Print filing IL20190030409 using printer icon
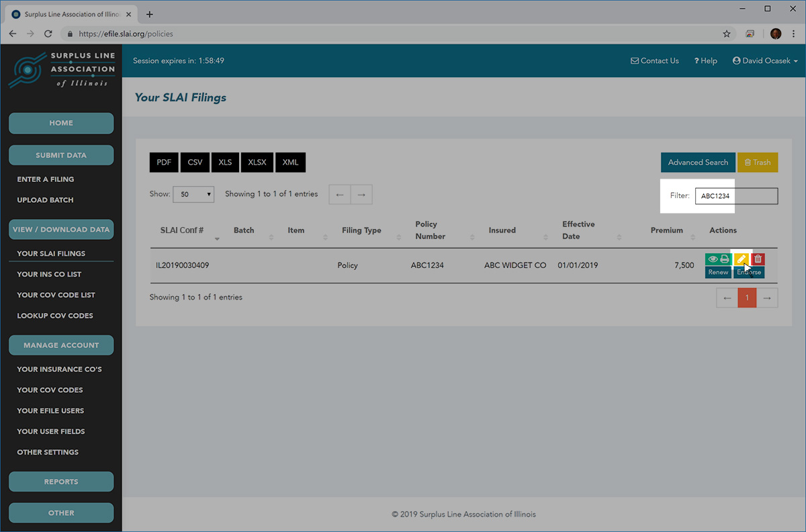 coord(725,259)
